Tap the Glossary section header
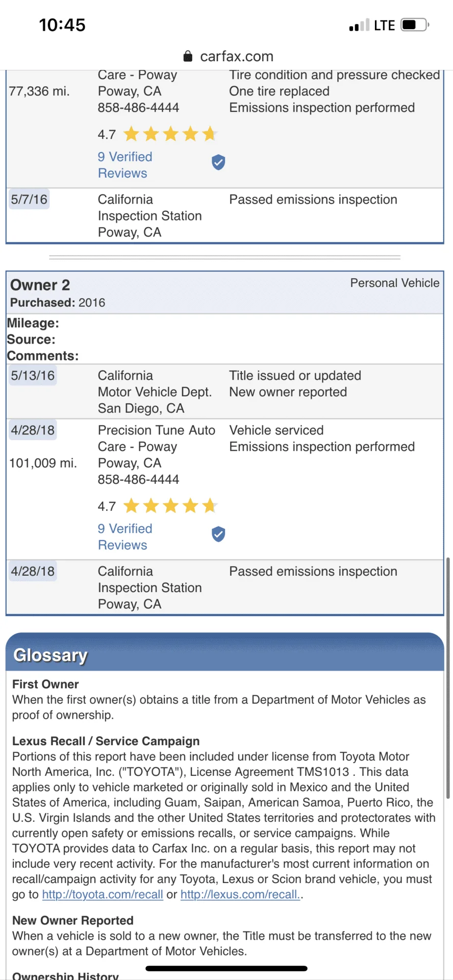The width and height of the screenshot is (453, 980). [51, 655]
